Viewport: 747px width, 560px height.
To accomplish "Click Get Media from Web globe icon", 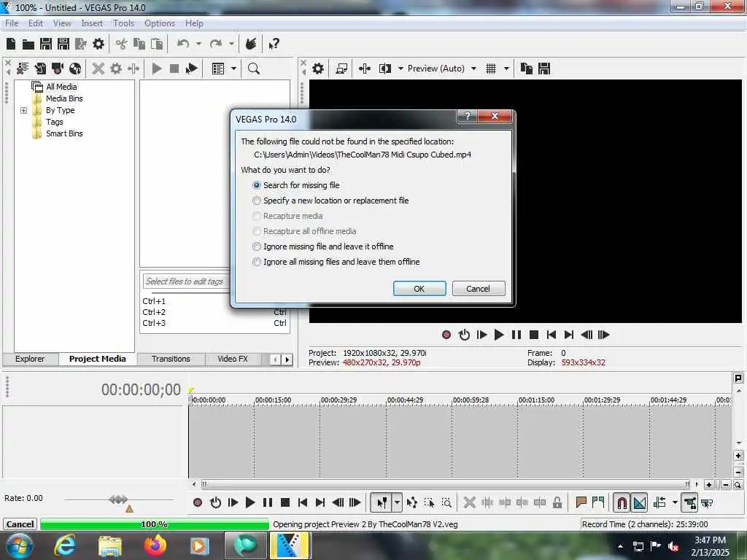I will [x=75, y=69].
